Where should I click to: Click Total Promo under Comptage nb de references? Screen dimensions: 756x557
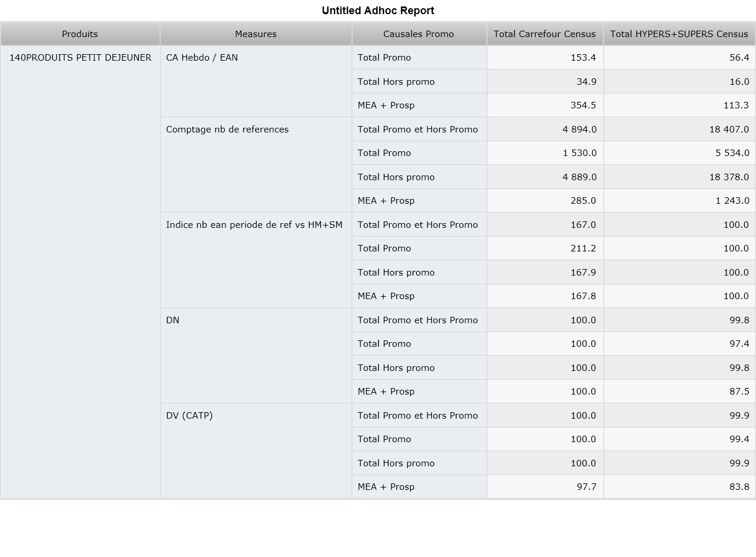[419, 153]
